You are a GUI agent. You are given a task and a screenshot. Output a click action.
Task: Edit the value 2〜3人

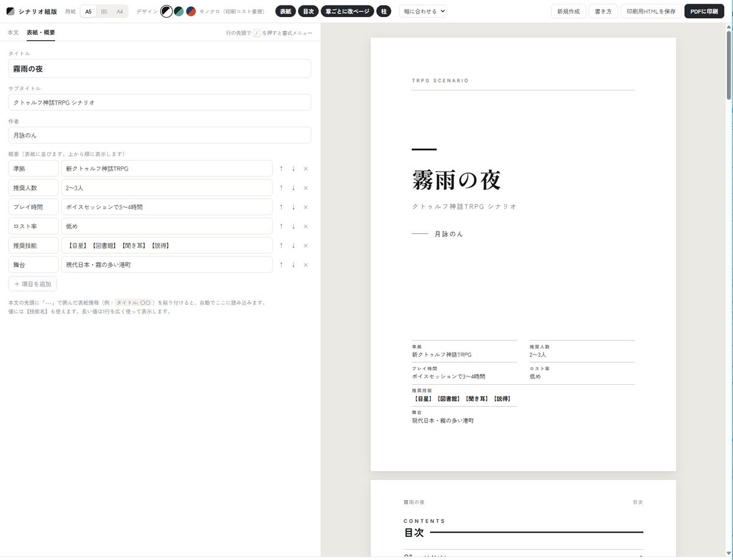(167, 187)
